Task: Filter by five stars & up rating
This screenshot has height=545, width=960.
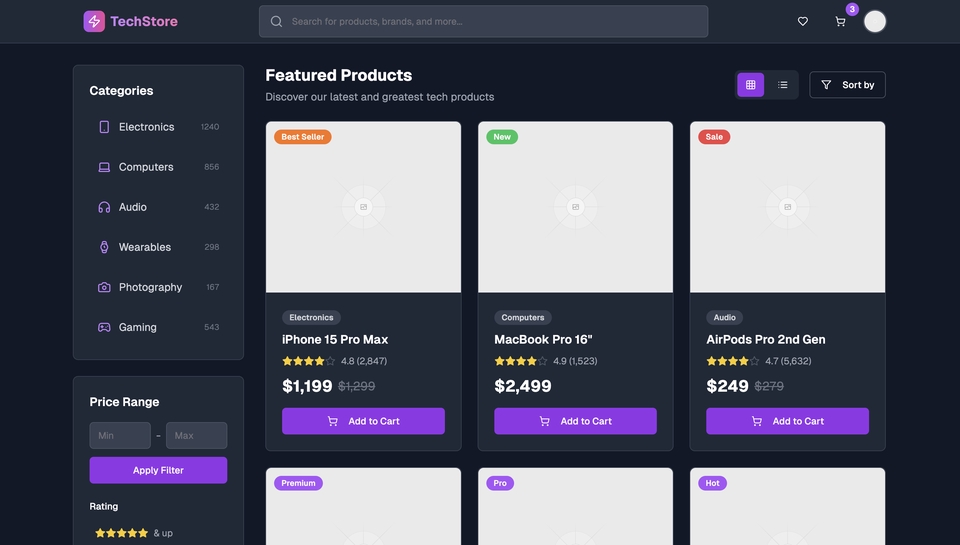Action: tap(134, 533)
